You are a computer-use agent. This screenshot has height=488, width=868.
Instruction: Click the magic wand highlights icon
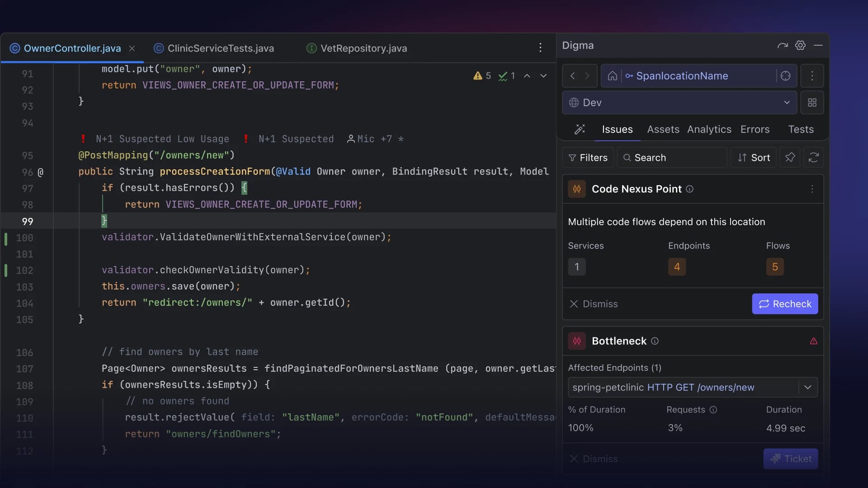[580, 130]
